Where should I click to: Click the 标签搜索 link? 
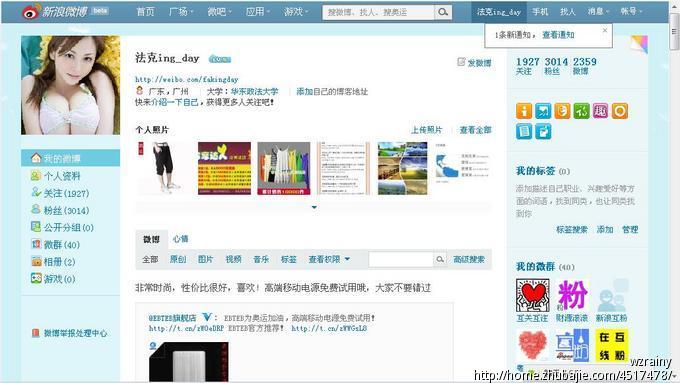point(572,229)
